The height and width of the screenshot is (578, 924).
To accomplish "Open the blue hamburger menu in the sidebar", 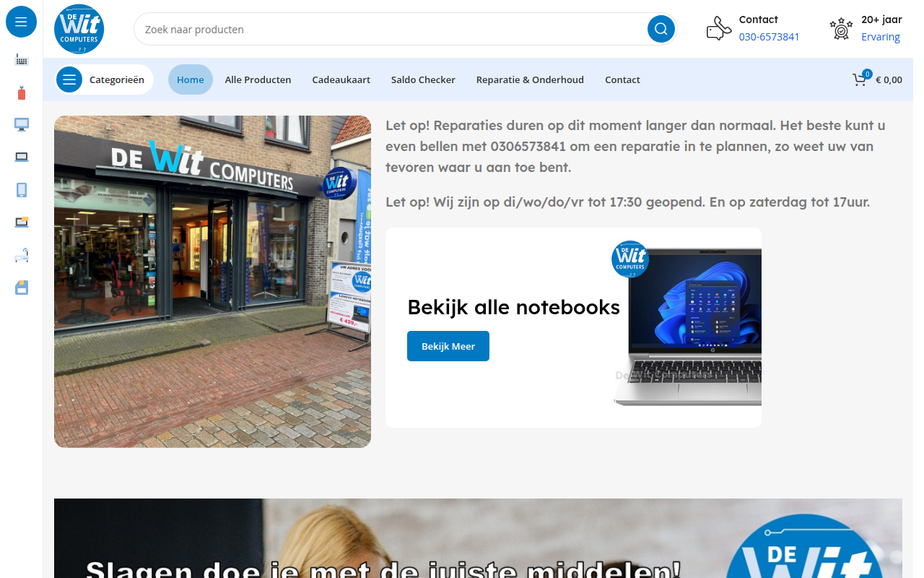I will 21,22.
